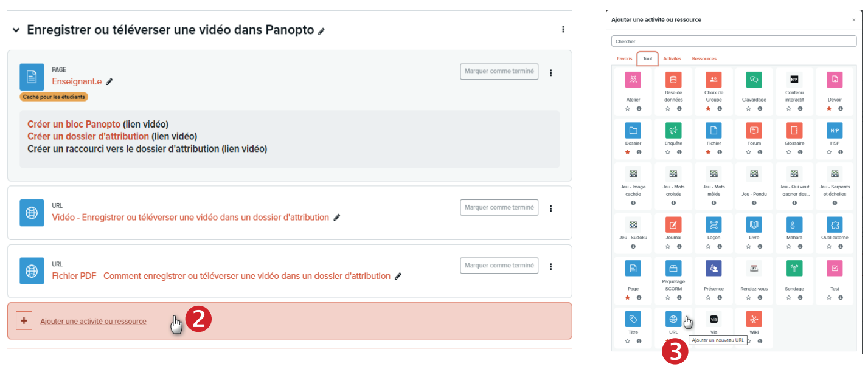Toggle favorite star for Test
The height and width of the screenshot is (372, 868).
pos(828,297)
